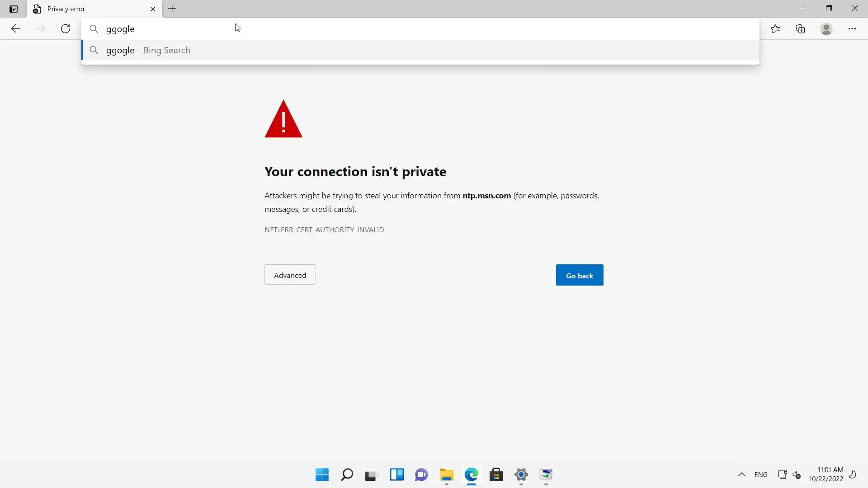Click the profile avatar icon
The image size is (868, 488).
click(826, 29)
